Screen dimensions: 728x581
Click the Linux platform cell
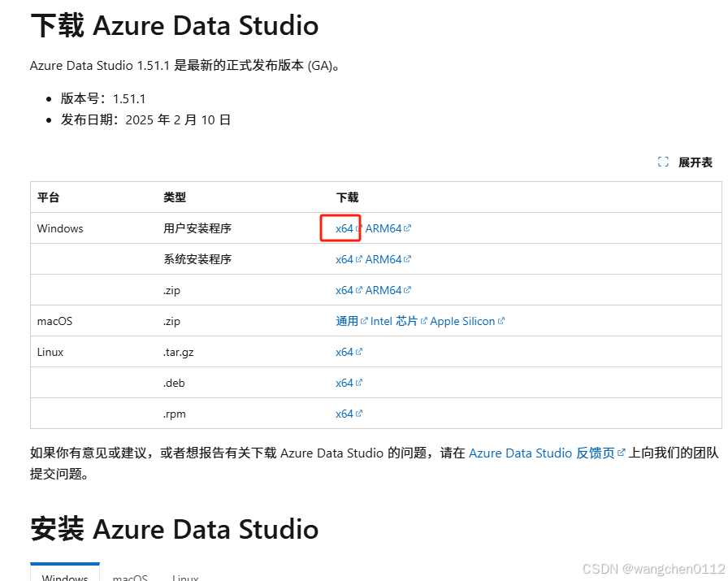tap(50, 352)
